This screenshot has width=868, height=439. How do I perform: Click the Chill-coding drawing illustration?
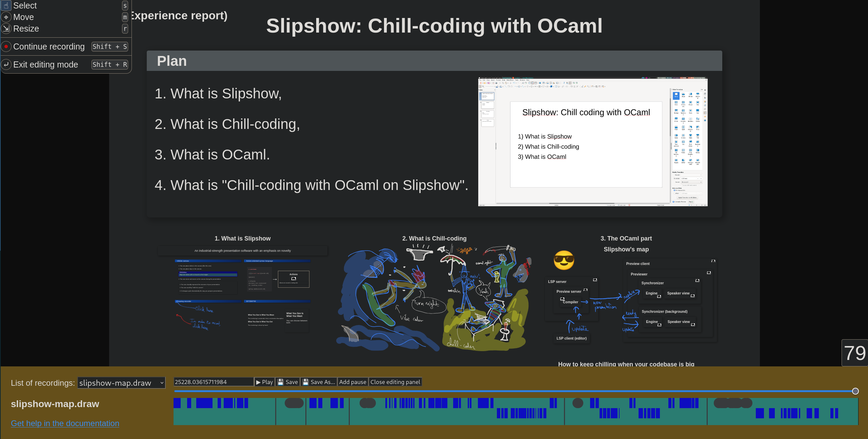(x=435, y=298)
